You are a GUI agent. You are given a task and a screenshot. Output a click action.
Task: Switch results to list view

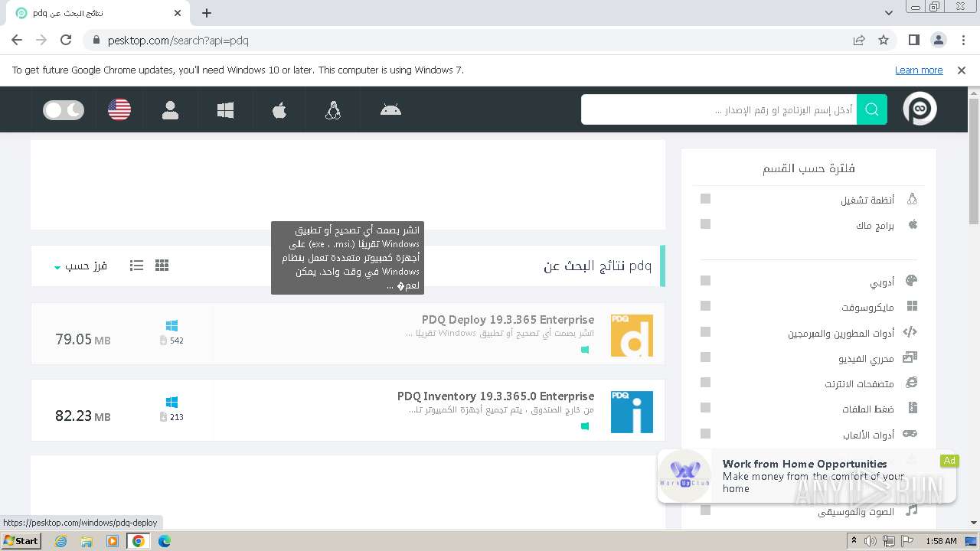click(136, 266)
